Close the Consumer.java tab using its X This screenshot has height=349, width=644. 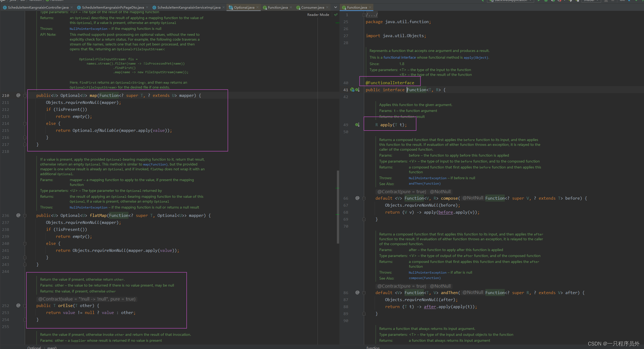pyautogui.click(x=327, y=7)
